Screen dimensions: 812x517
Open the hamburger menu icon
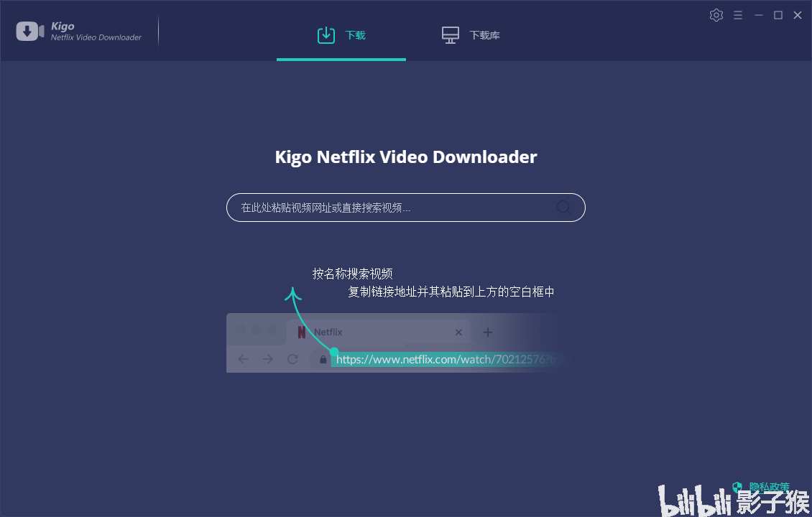click(738, 15)
